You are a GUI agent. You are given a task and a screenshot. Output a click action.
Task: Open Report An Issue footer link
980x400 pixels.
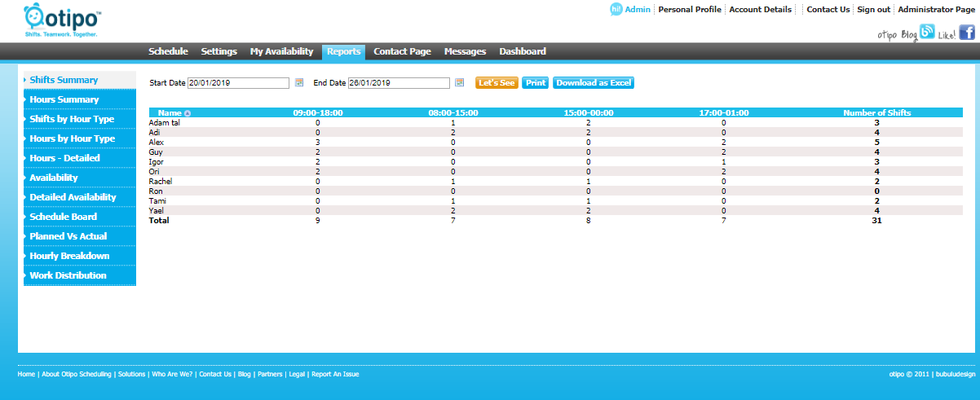point(335,375)
